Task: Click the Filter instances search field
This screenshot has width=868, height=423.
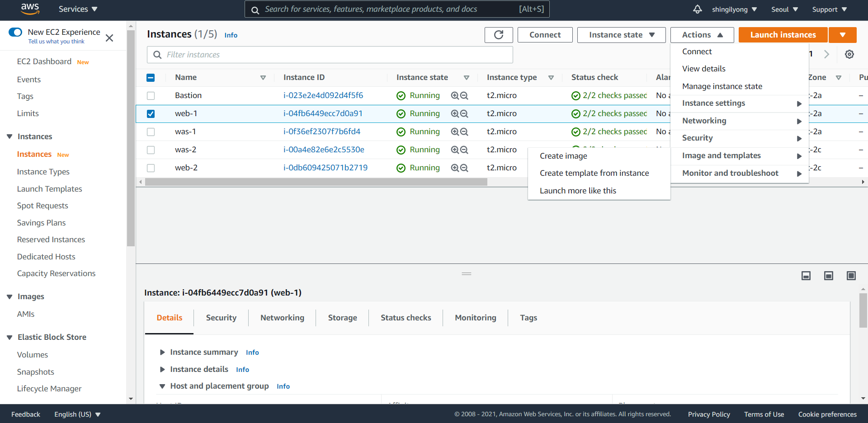Action: 330,55
